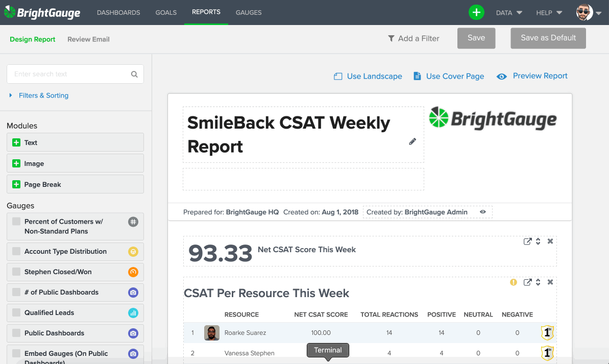
Task: Click the first place badge for Roarke Suarez
Action: (x=547, y=332)
